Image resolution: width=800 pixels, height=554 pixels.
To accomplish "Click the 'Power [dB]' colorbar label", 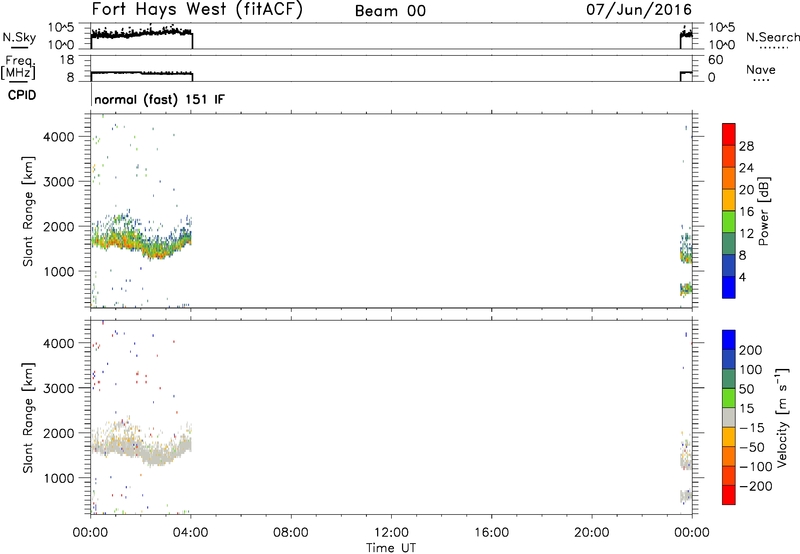I will coord(763,211).
